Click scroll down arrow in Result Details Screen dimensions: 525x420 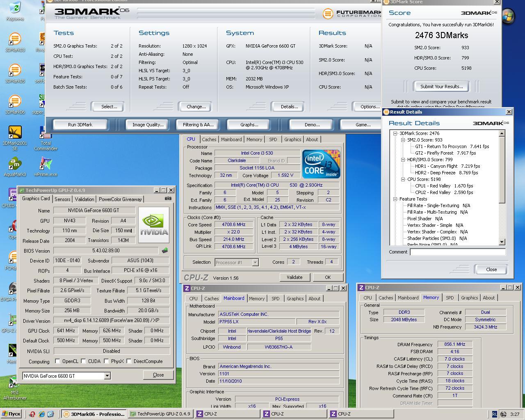(x=502, y=242)
